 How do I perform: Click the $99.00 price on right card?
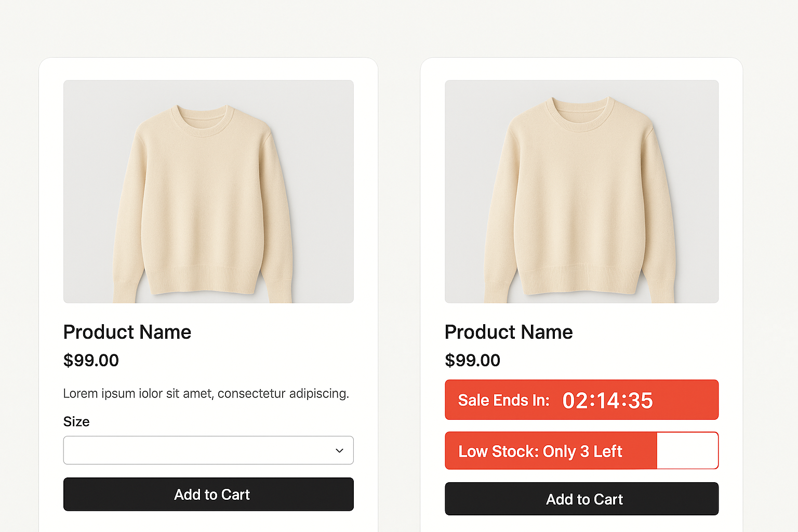[472, 361]
